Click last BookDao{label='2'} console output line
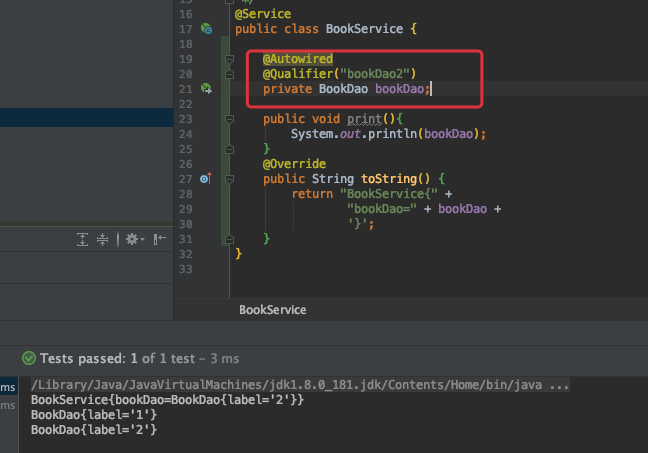 click(94, 430)
